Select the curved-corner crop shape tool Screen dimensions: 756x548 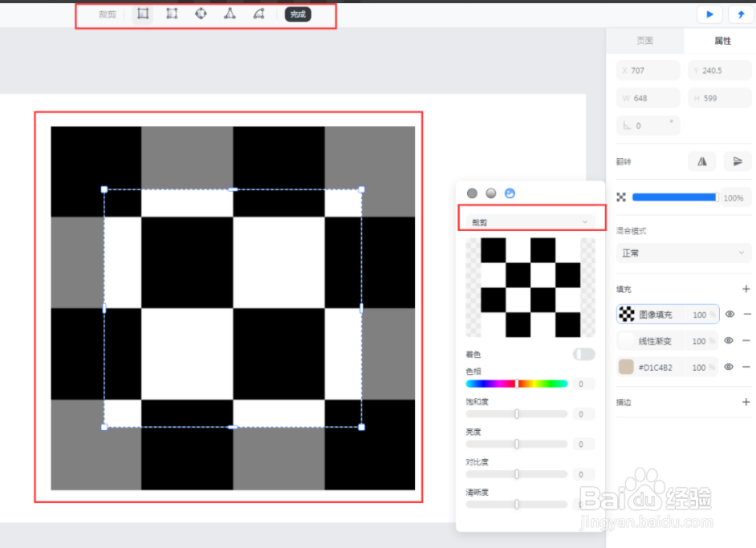259,14
